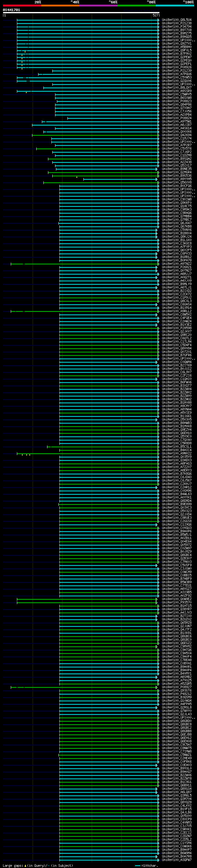Open hit UniRef100_A9NV22
The width and height of the screenshot is (197, 868).
point(177,454)
